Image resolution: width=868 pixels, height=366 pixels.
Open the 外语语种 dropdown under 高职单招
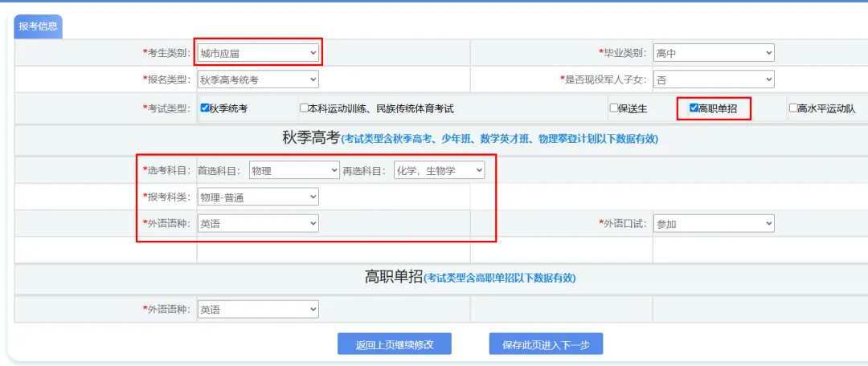pyautogui.click(x=258, y=310)
